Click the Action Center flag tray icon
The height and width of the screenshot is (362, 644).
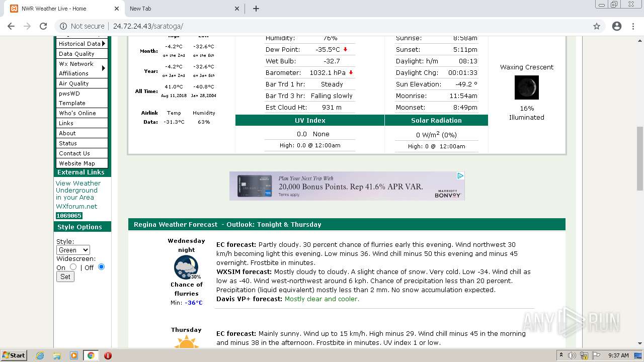coord(597,355)
